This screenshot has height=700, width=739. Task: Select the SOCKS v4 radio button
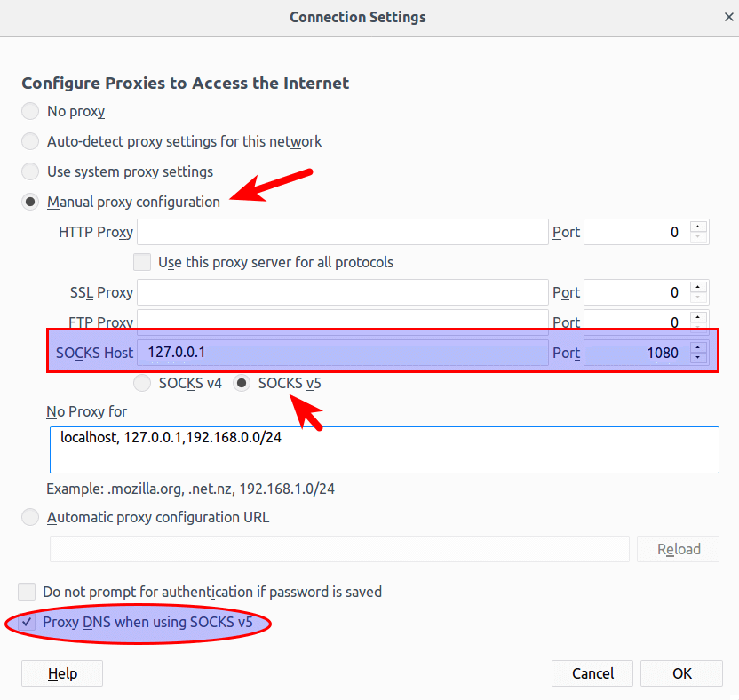[142, 384]
